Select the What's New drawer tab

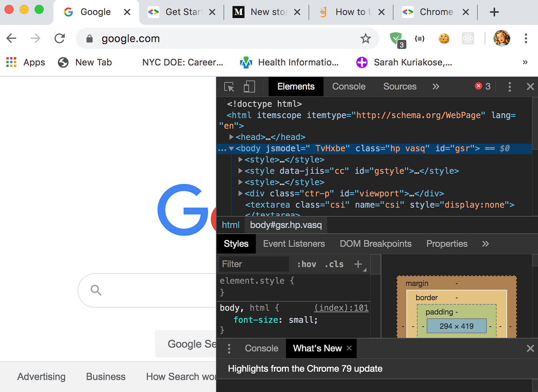pyautogui.click(x=317, y=348)
